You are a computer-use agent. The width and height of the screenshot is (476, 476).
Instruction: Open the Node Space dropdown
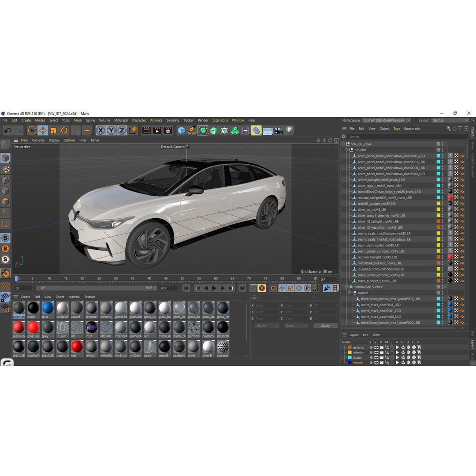[x=387, y=120]
